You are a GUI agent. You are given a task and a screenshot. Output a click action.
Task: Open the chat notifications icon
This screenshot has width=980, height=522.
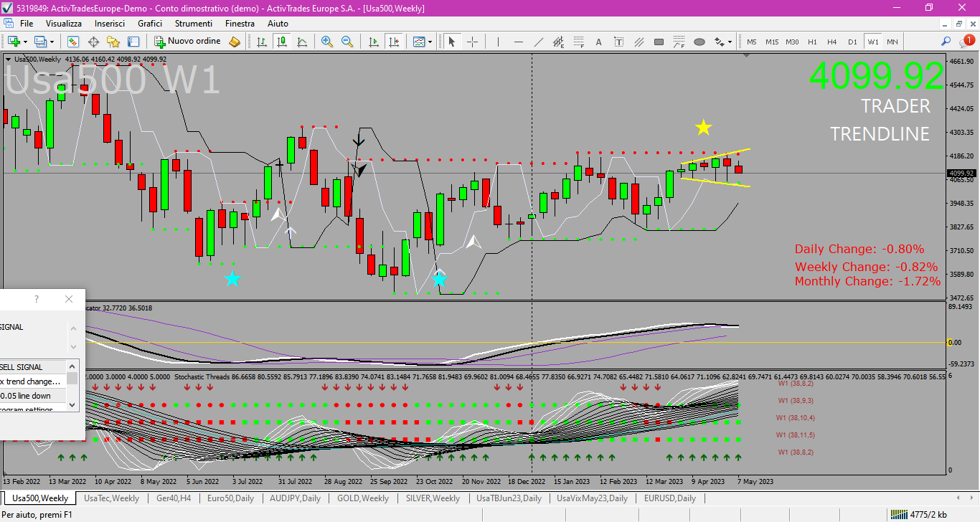[966, 42]
